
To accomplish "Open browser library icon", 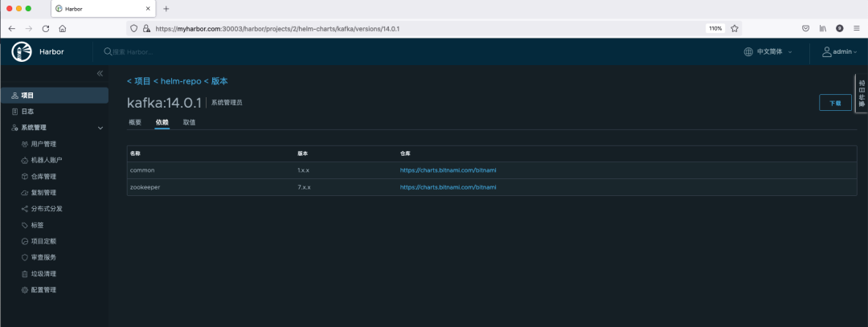I will (823, 28).
